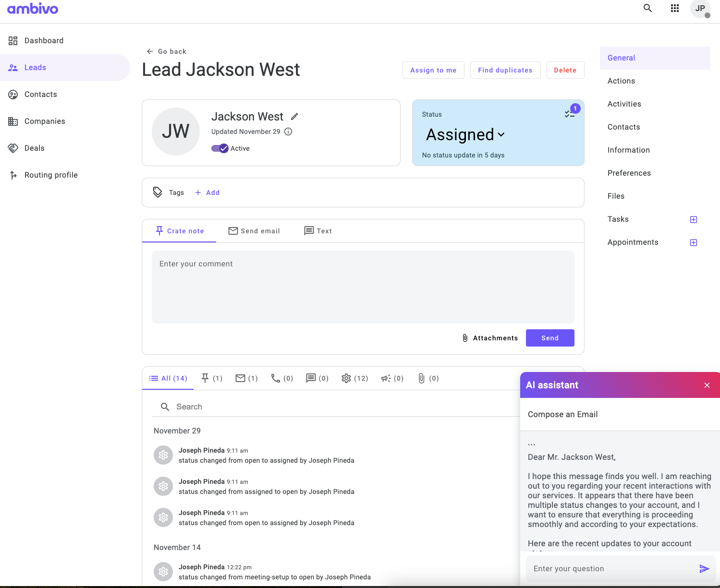Open the search magnifier in top bar
This screenshot has height=588, width=720.
[x=648, y=8]
